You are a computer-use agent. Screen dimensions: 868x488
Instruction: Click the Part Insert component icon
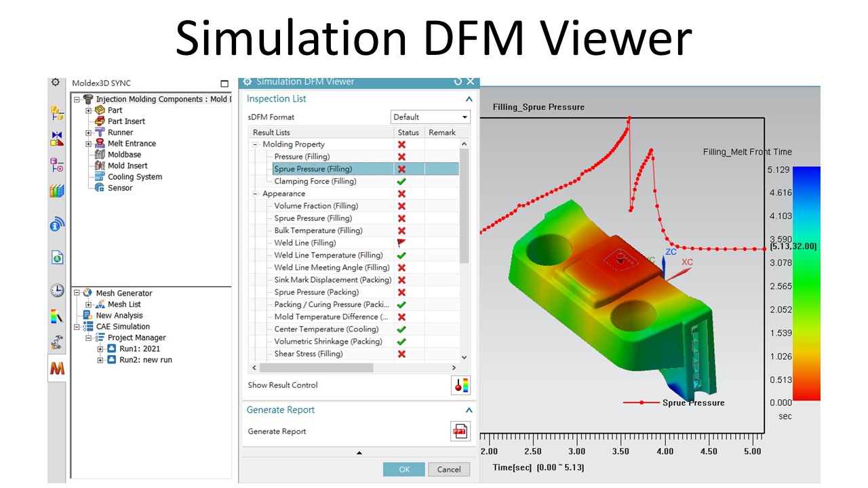click(100, 121)
